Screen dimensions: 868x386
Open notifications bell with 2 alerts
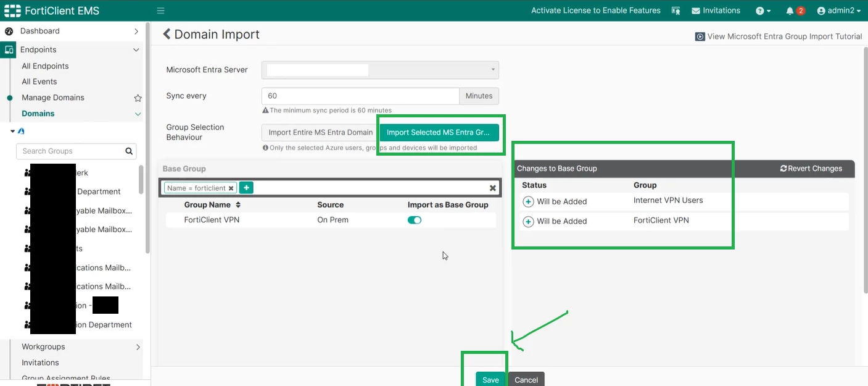[795, 10]
